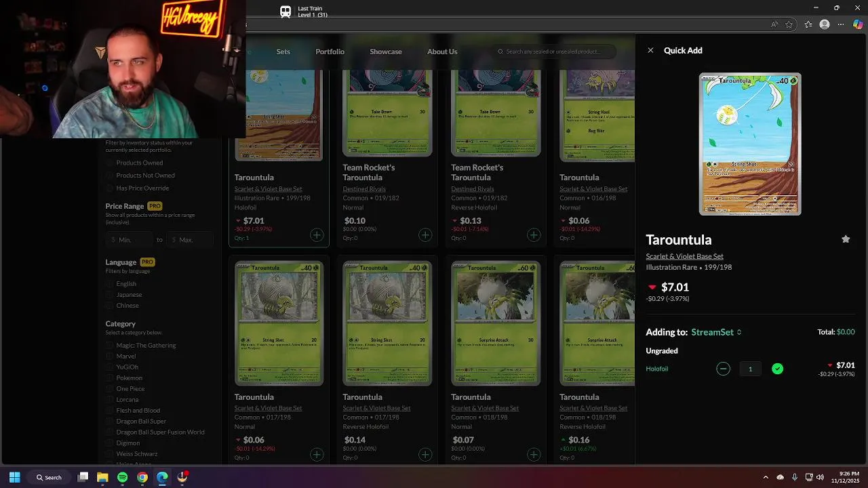
Task: Check the English language filter
Action: click(x=109, y=284)
